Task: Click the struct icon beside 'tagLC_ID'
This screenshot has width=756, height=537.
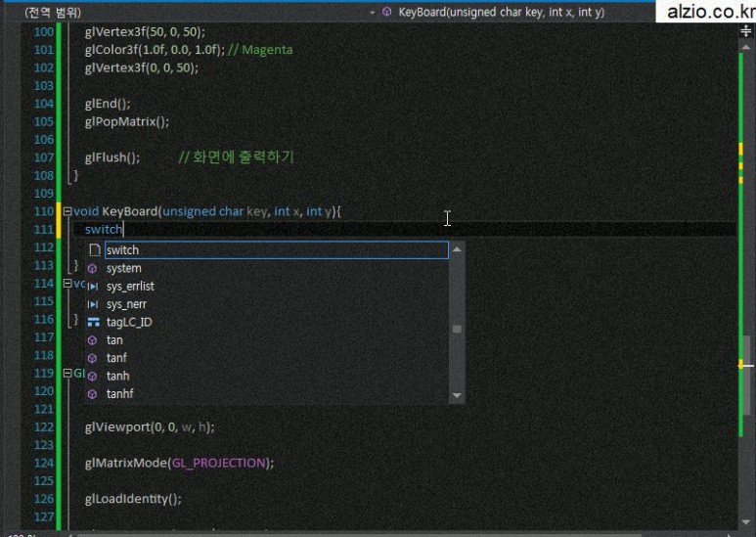Action: pos(94,323)
